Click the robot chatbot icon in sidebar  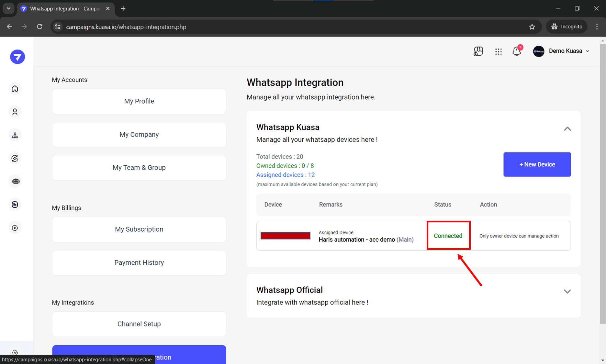[x=16, y=181]
